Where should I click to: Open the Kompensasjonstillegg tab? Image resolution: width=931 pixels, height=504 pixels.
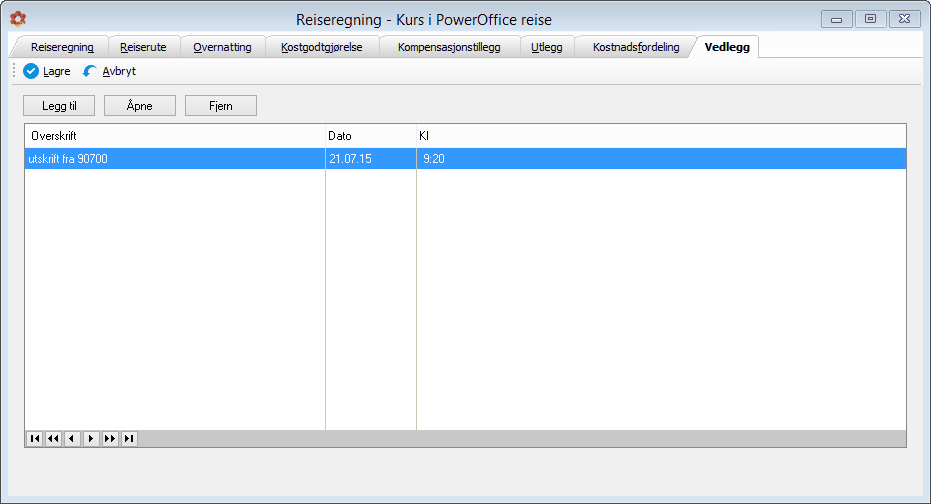coord(449,47)
